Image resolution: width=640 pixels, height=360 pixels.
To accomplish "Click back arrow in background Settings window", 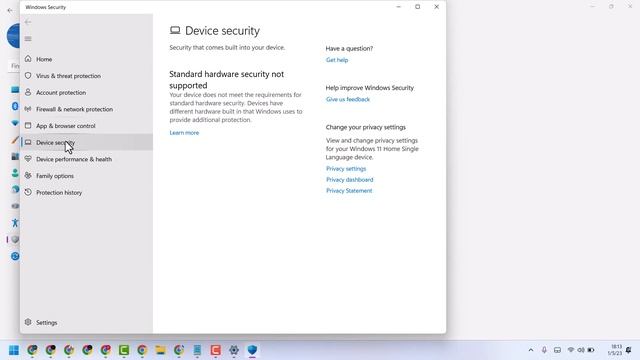I will 10,10.
